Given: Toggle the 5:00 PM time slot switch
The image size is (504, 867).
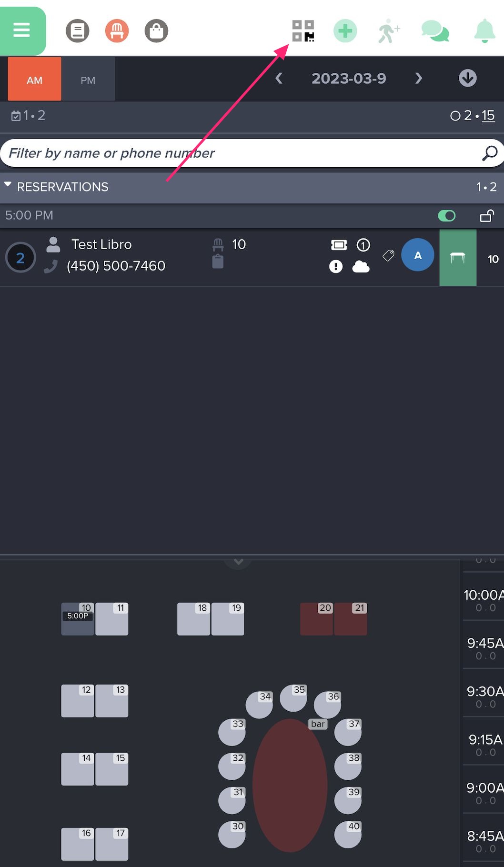Looking at the screenshot, I should tap(446, 216).
